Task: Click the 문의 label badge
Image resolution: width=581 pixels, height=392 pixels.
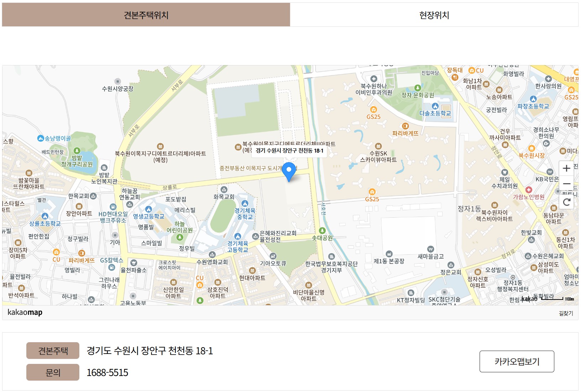Action: 53,372
